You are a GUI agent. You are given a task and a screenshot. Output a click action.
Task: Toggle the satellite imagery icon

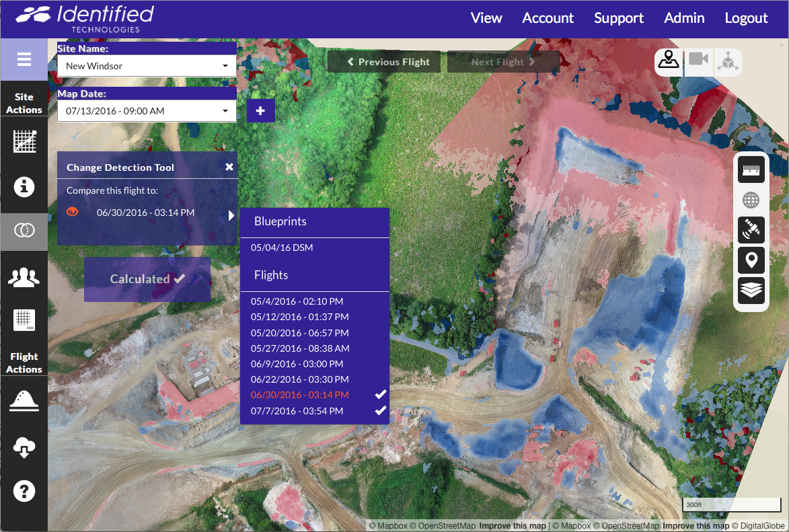coord(751,229)
